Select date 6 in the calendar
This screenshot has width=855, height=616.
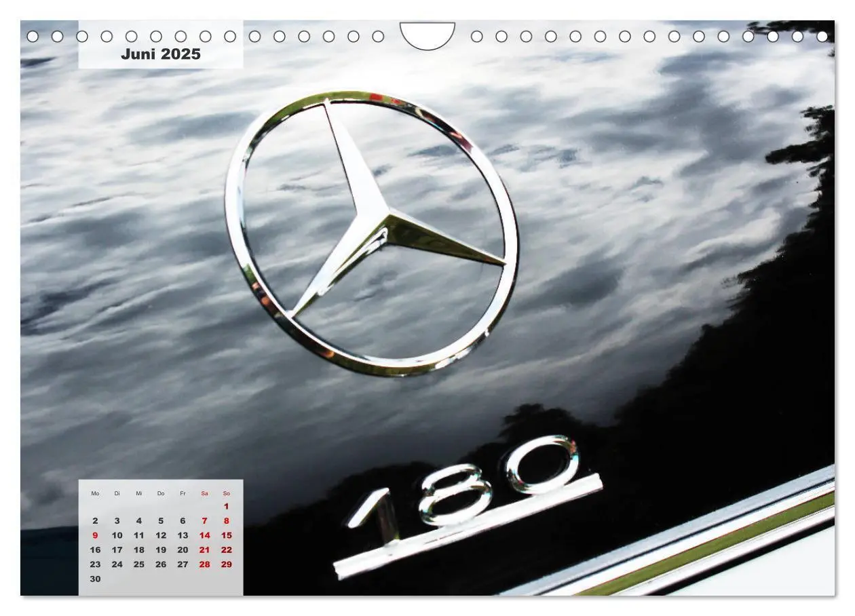click(x=183, y=521)
